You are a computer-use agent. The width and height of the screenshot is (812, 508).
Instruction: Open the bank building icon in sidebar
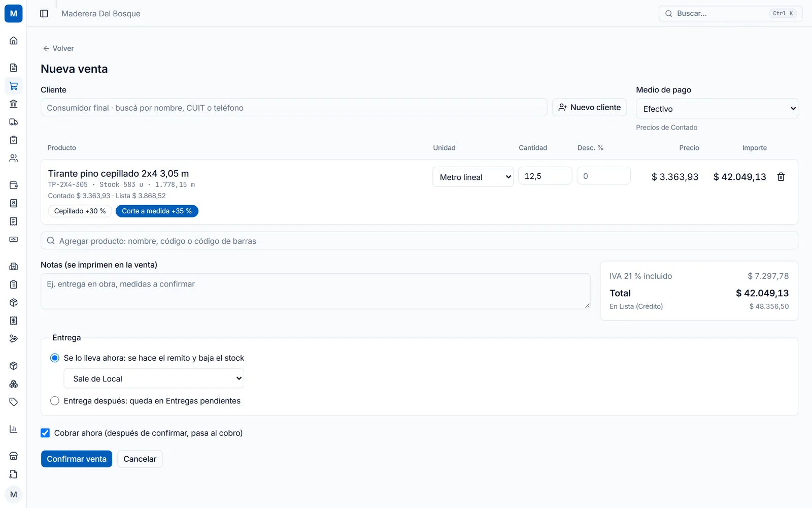14,104
